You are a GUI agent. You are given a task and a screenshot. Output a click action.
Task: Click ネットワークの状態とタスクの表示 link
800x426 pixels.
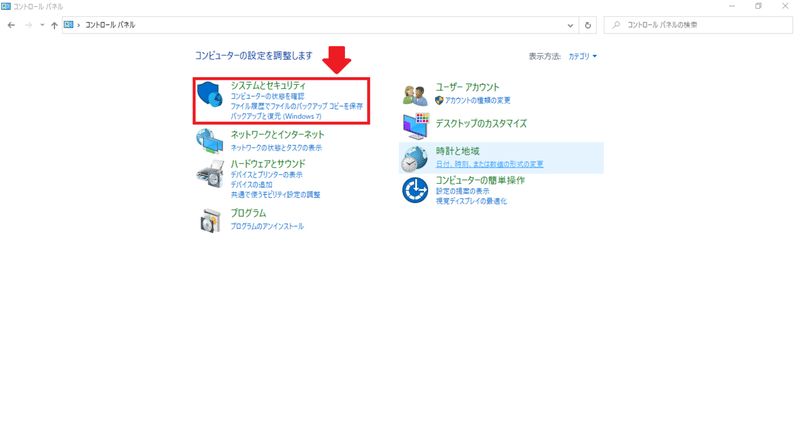(x=276, y=147)
